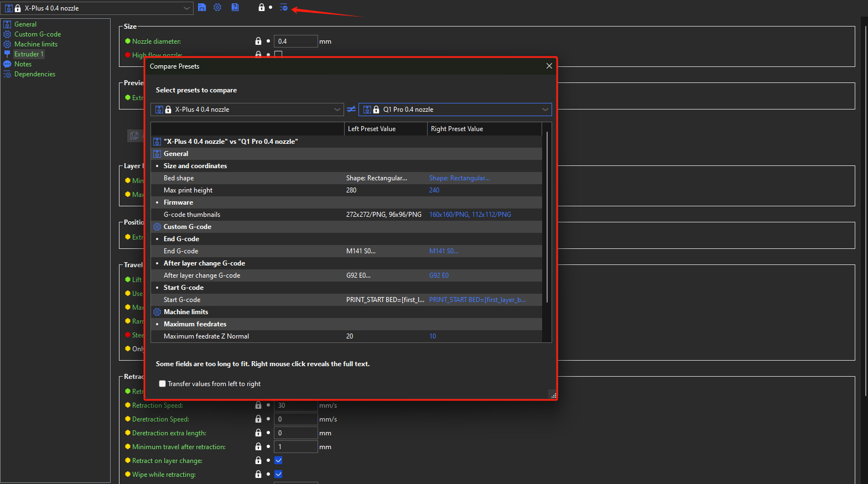Open the compare presets icon in top toolbar
This screenshot has width=868, height=484.
coord(284,7)
